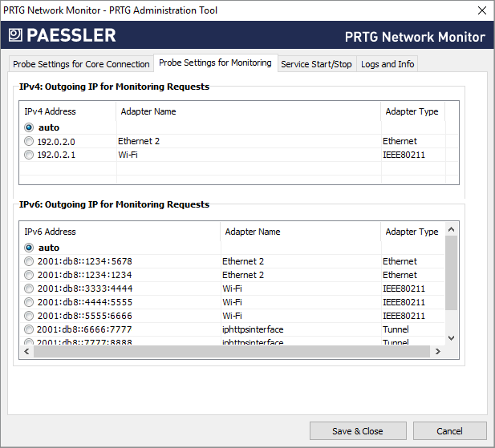Click the horizontal scrollbar left arrow
This screenshot has height=448, width=495.
point(26,352)
